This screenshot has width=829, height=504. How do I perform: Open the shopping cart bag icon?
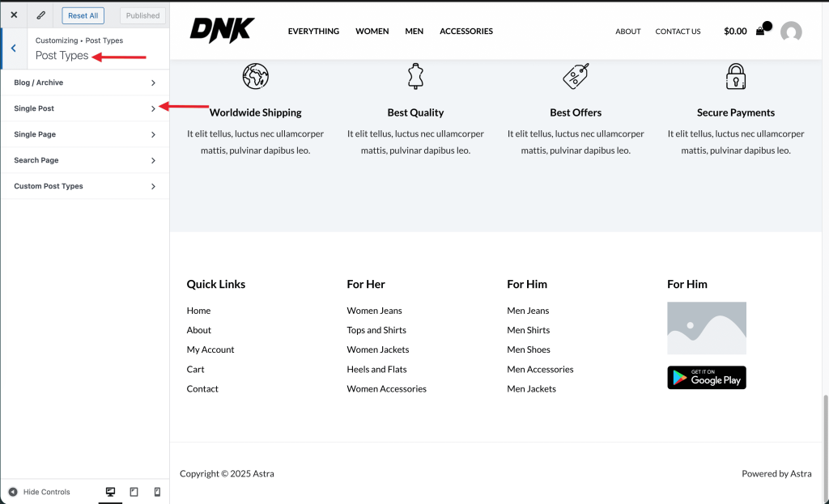click(759, 31)
